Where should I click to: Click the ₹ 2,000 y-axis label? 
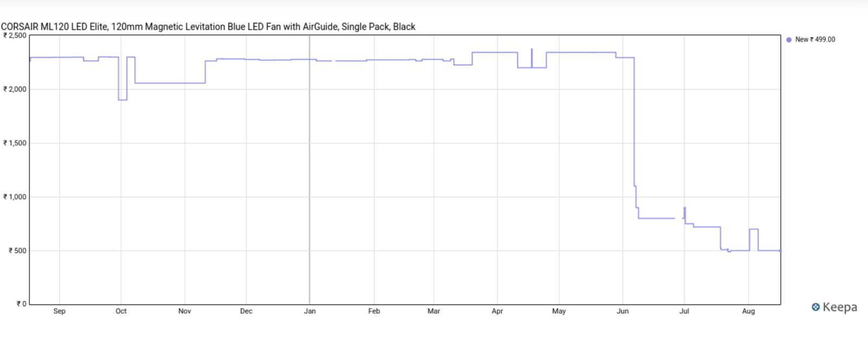15,89
